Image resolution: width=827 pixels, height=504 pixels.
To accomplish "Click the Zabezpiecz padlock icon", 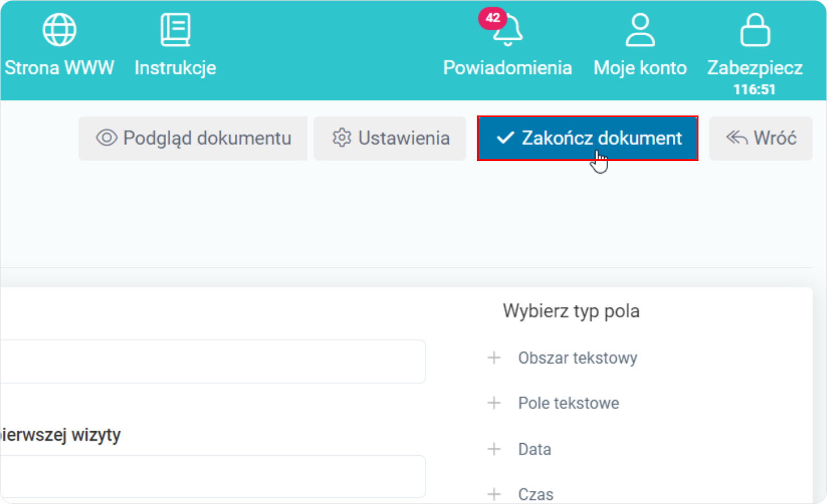I will [755, 30].
